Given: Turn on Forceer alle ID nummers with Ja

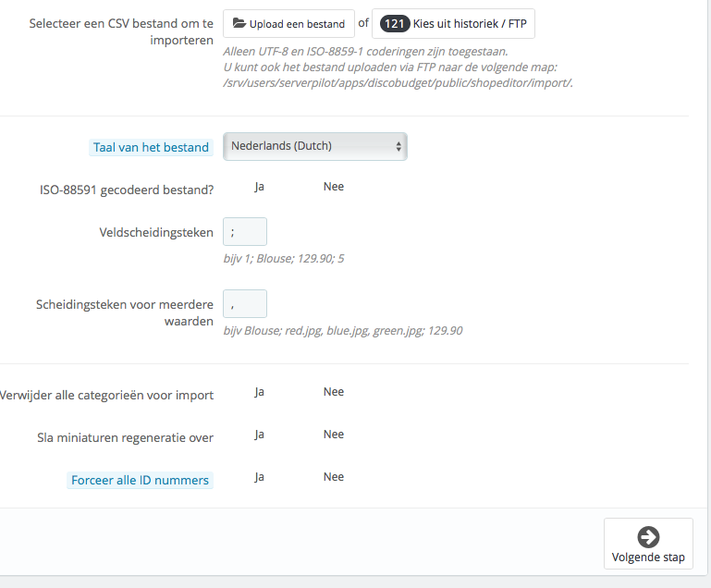Looking at the screenshot, I should click(x=260, y=477).
